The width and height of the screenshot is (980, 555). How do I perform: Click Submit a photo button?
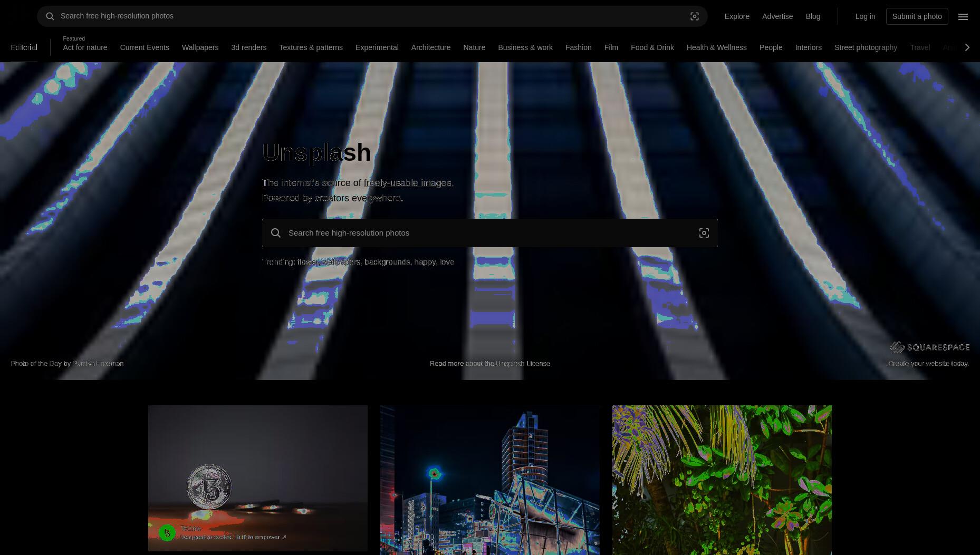[x=917, y=16]
